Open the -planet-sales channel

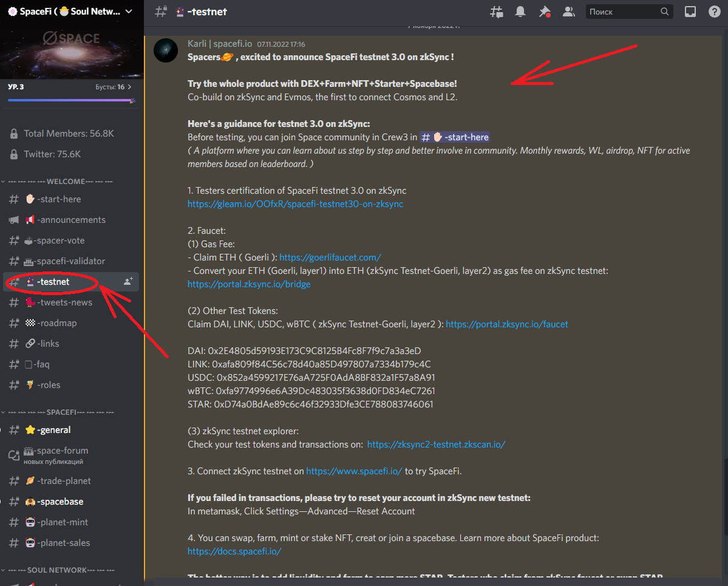tap(71, 543)
